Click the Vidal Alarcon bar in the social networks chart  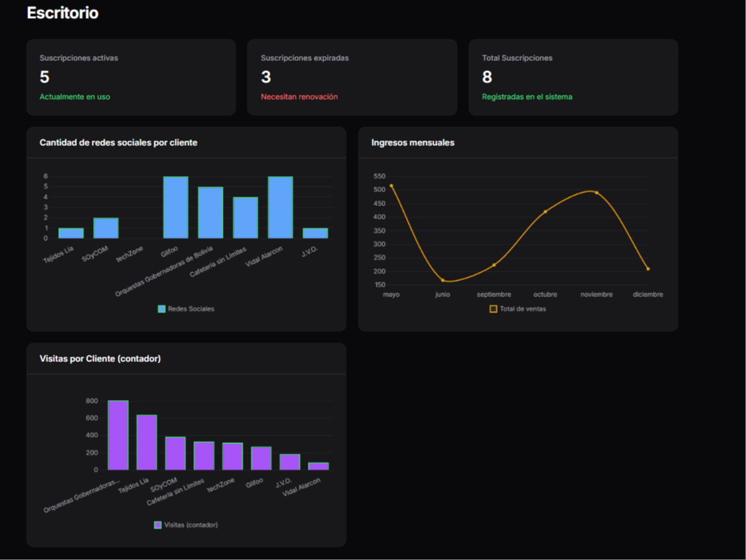tap(280, 207)
